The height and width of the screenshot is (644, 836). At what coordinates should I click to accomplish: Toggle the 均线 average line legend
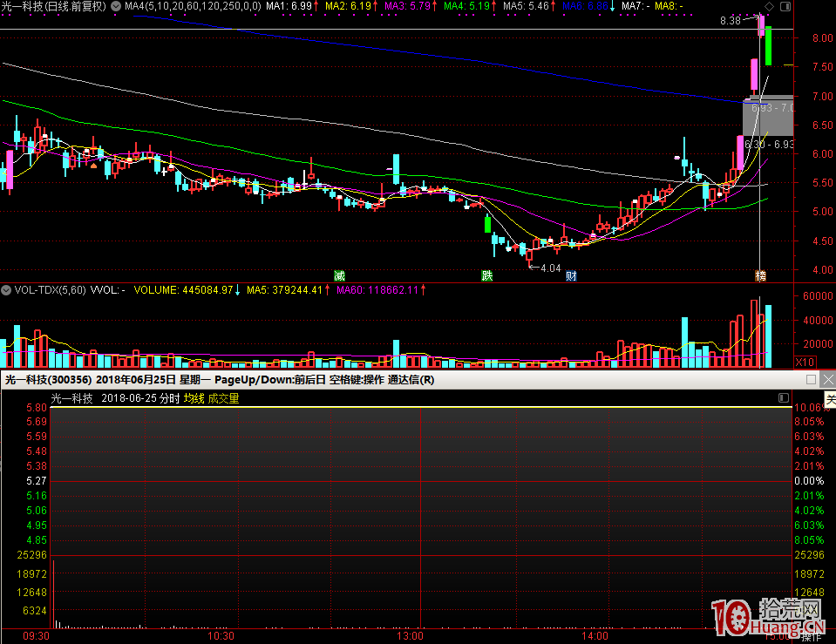click(194, 398)
